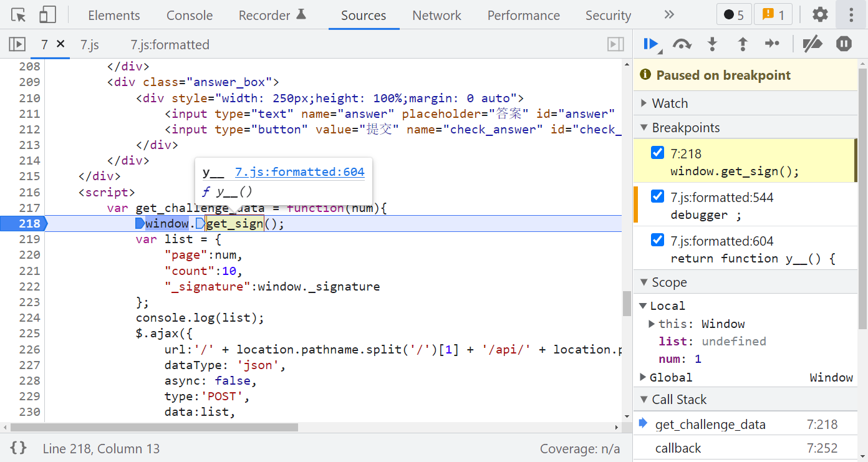The height and width of the screenshot is (462, 868).
Task: Switch to the Elements tab
Action: [114, 16]
